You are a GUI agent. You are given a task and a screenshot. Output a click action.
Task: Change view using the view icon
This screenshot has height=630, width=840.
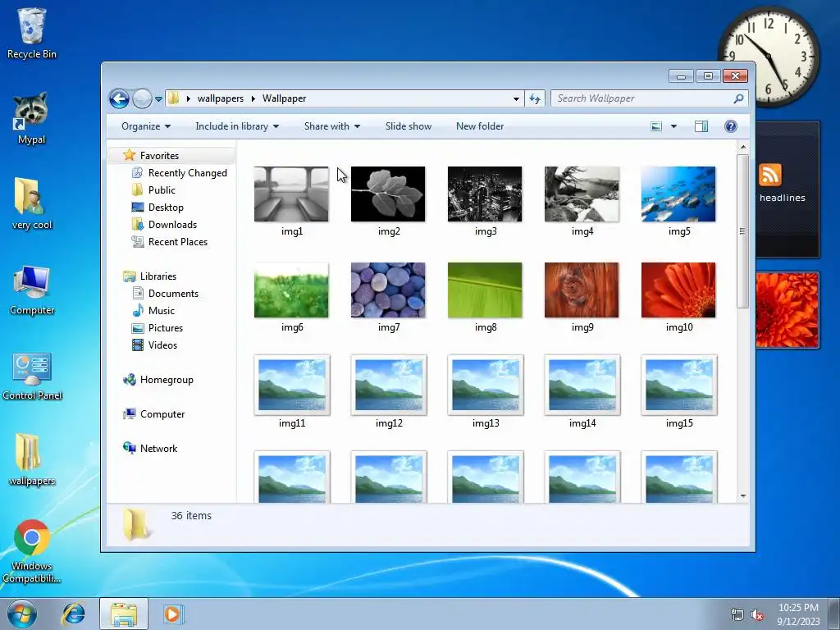656,126
